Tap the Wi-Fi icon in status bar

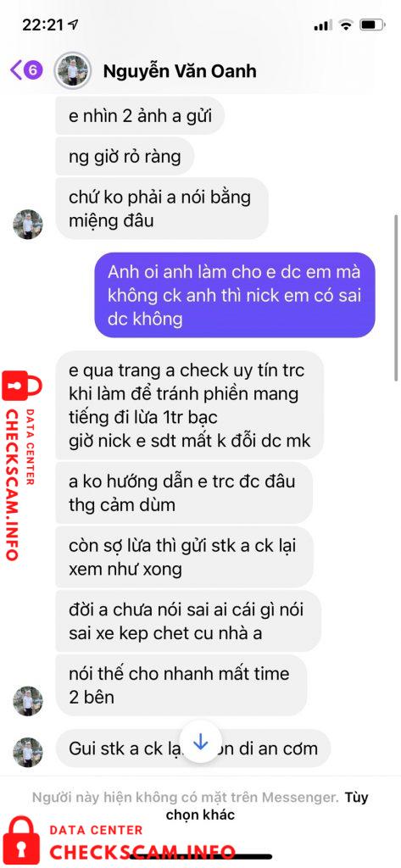[x=346, y=25]
